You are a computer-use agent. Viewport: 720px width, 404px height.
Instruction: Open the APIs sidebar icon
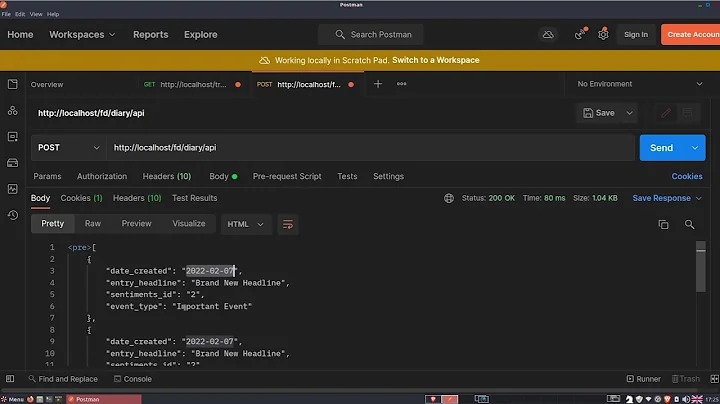pyautogui.click(x=12, y=111)
